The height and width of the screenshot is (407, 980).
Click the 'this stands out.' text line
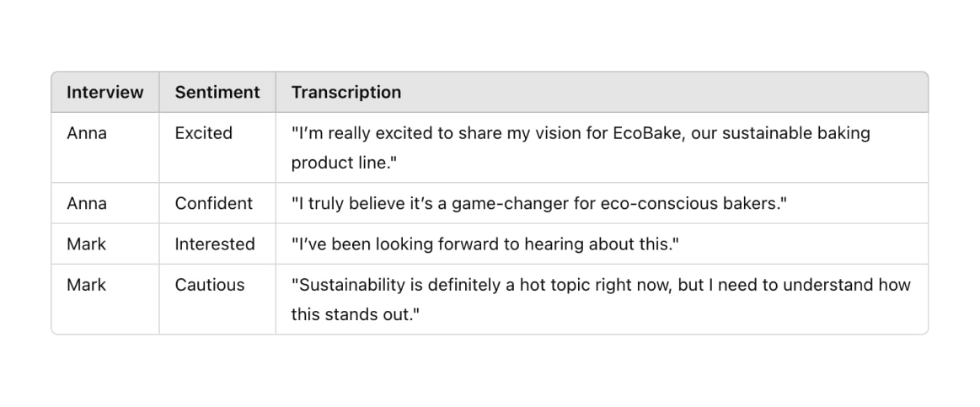pyautogui.click(x=355, y=314)
